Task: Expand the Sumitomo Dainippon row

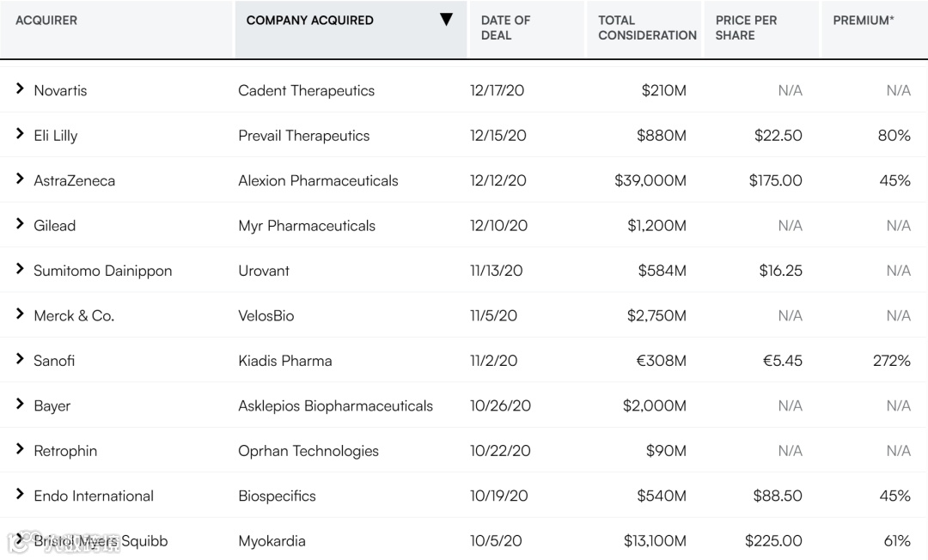Action: coord(20,270)
